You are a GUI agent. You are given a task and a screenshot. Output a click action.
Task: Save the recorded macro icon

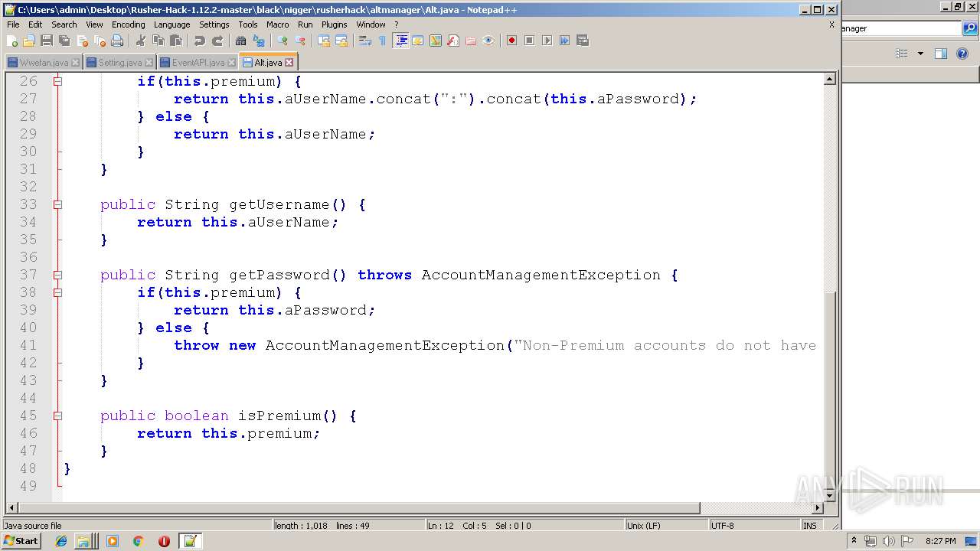point(582,41)
